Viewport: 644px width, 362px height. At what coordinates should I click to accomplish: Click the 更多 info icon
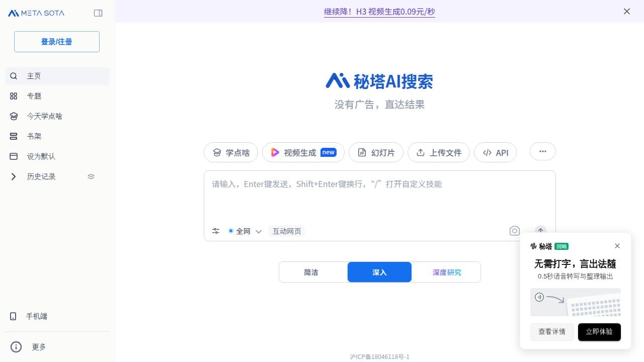[x=16, y=347]
